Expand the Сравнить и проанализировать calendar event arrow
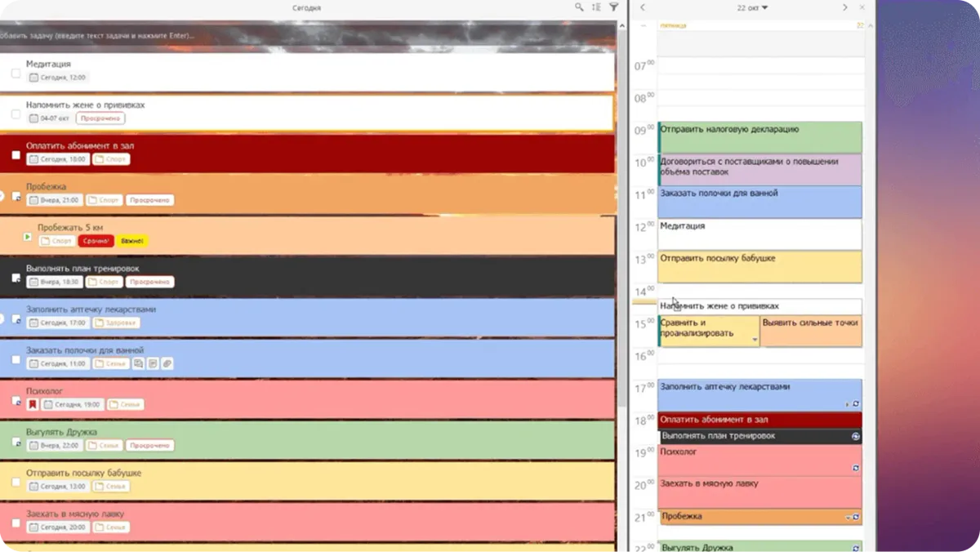This screenshot has width=980, height=552. tap(755, 340)
